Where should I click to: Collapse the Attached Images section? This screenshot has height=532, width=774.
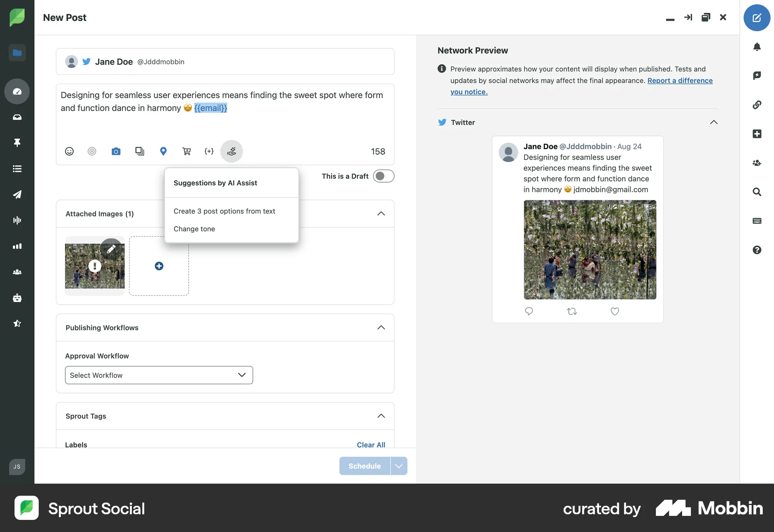click(x=381, y=214)
